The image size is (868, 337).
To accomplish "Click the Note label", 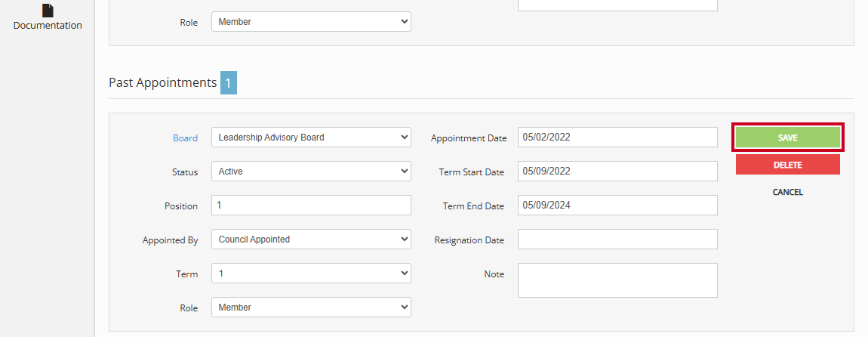I will pos(494,274).
